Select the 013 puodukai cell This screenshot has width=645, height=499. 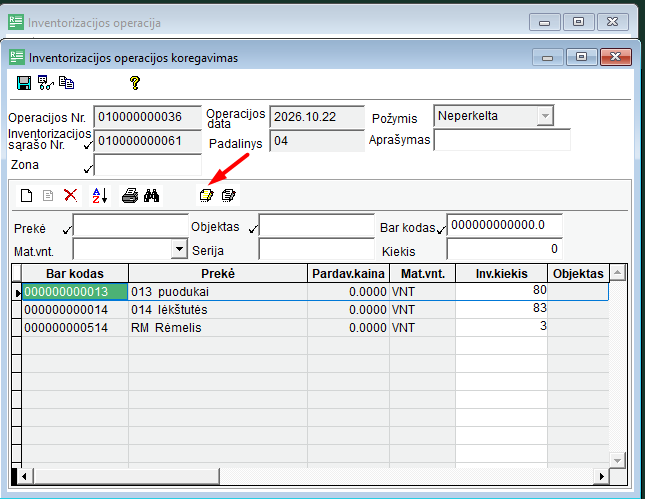(x=218, y=292)
